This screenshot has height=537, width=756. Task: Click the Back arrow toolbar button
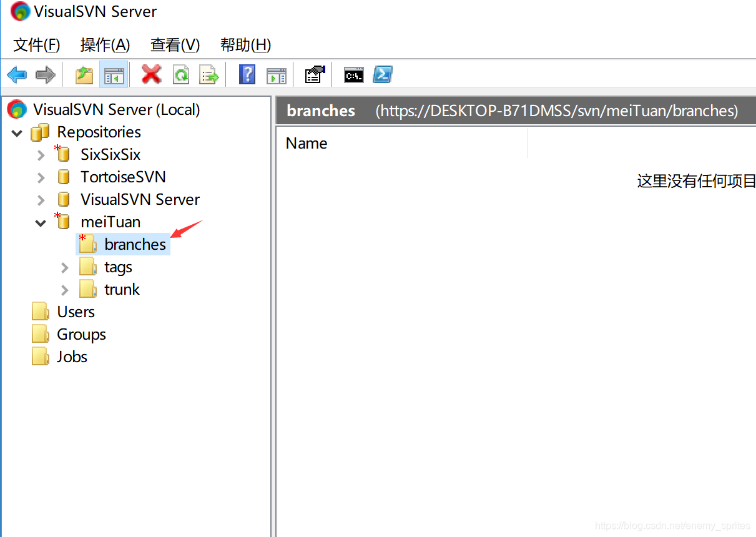point(17,76)
